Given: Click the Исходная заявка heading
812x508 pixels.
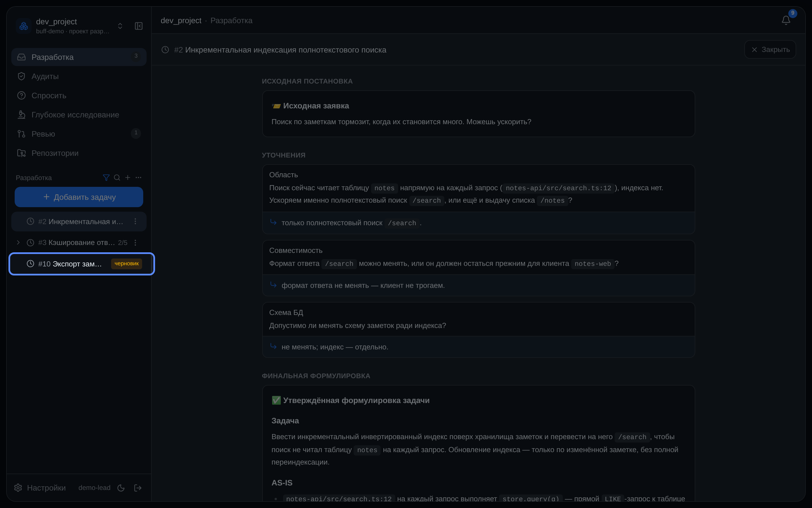Looking at the screenshot, I should (316, 106).
